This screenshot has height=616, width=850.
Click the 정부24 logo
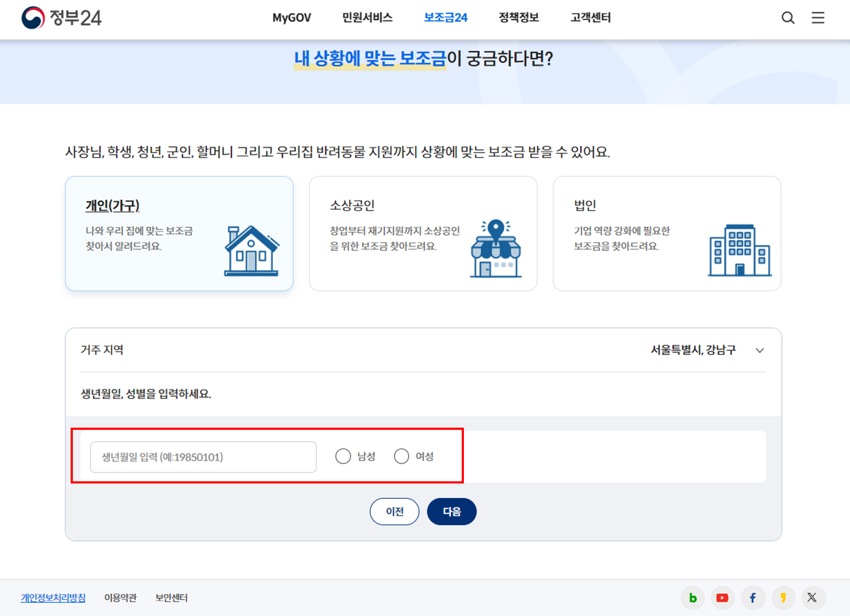[62, 18]
